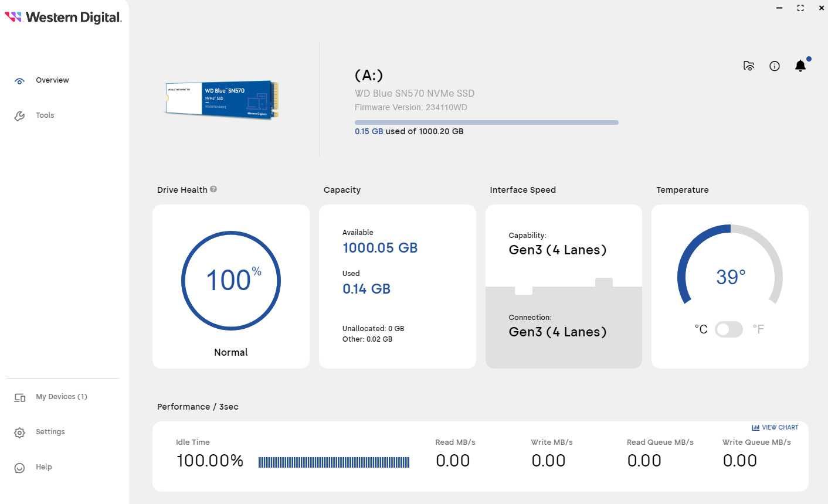Select the Tools menu item
The image size is (828, 504).
point(45,115)
